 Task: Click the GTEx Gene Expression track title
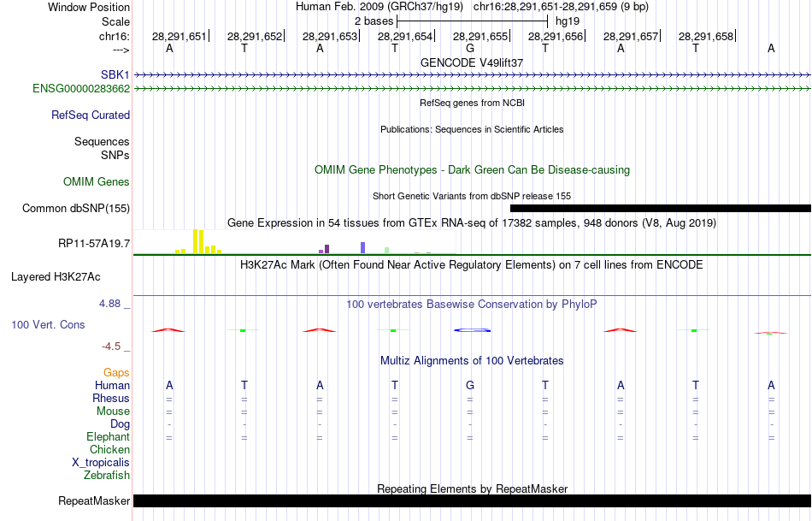tap(472, 223)
